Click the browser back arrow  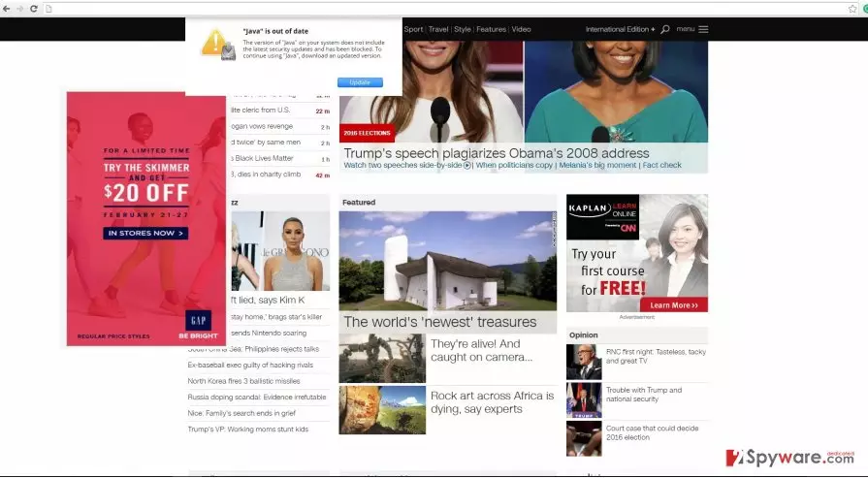pyautogui.click(x=7, y=9)
